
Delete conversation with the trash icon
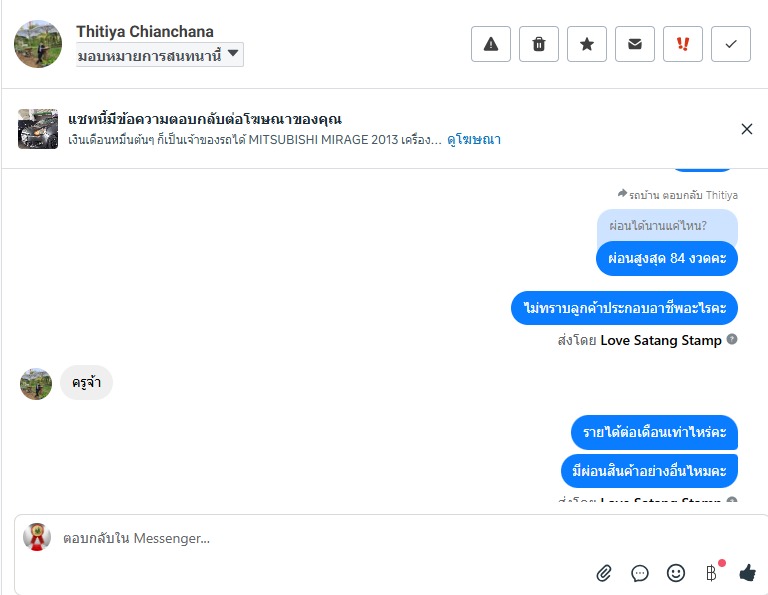click(539, 44)
